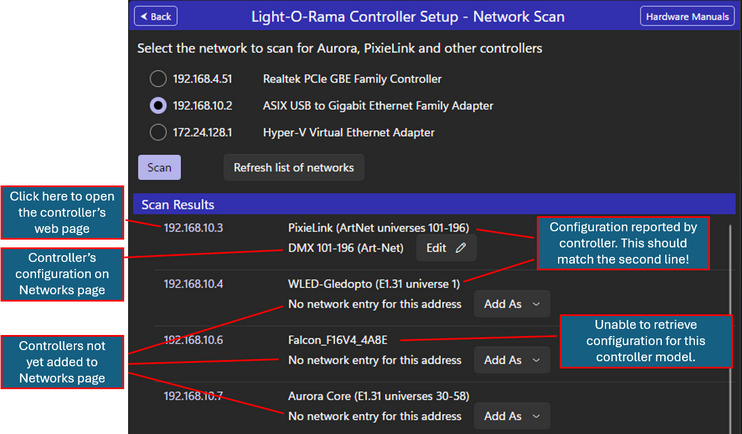Open web page for 192.168.10.3
The height and width of the screenshot is (434, 742).
(x=193, y=228)
